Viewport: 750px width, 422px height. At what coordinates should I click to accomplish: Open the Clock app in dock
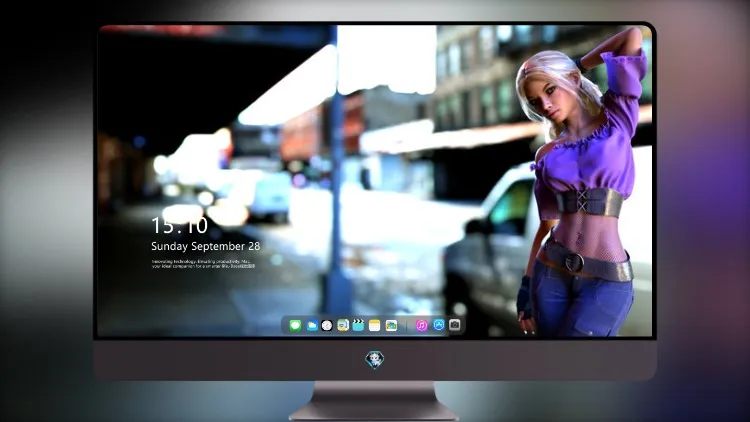point(327,326)
